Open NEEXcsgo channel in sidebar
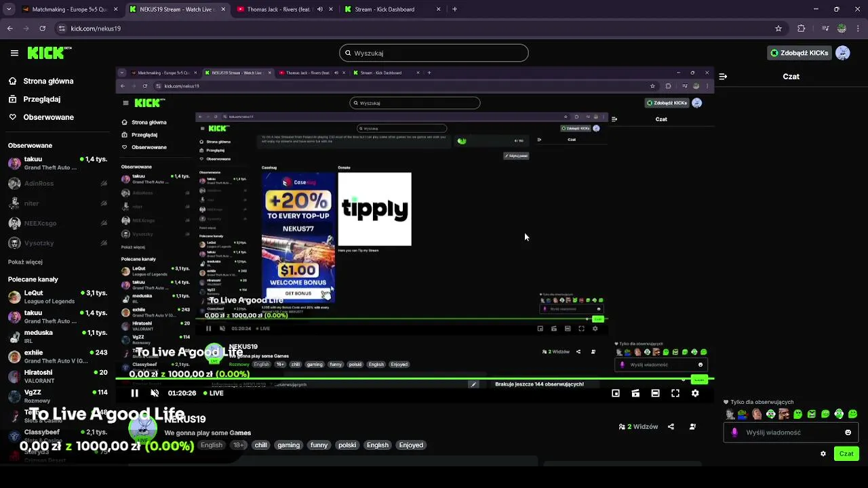Image resolution: width=868 pixels, height=488 pixels. (58, 223)
